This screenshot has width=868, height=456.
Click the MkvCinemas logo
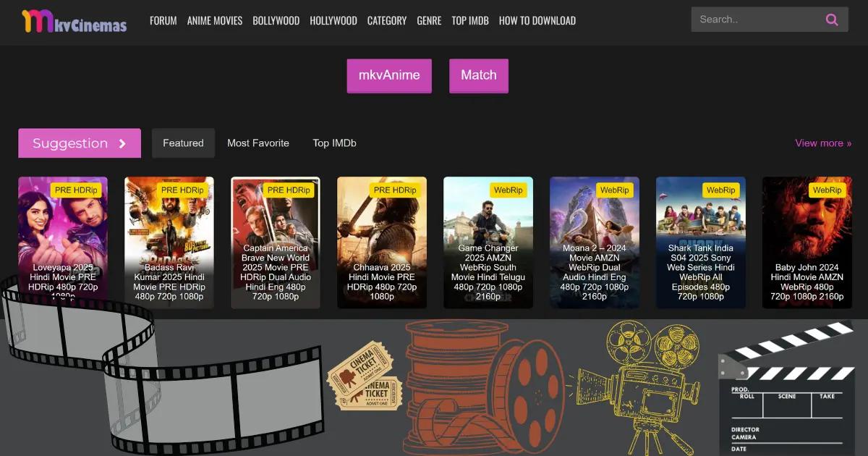click(75, 21)
